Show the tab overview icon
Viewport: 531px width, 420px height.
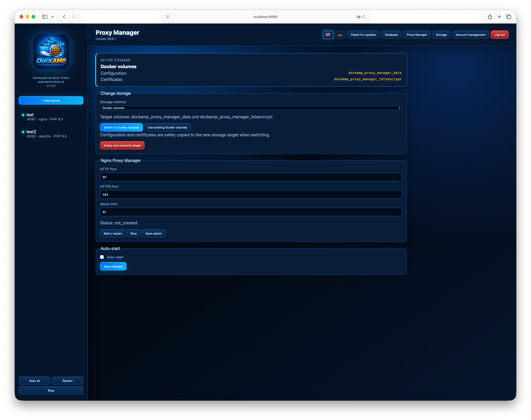pyautogui.click(x=509, y=17)
